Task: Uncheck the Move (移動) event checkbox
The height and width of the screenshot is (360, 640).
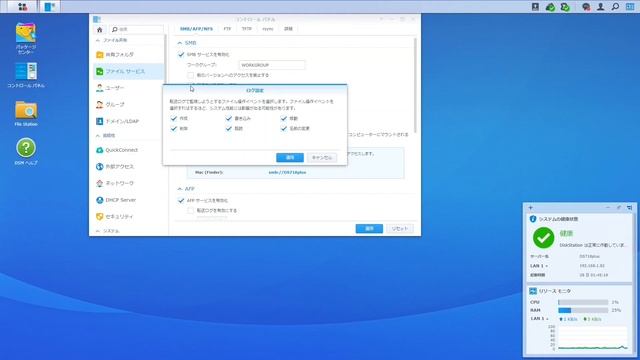Action: 284,118
